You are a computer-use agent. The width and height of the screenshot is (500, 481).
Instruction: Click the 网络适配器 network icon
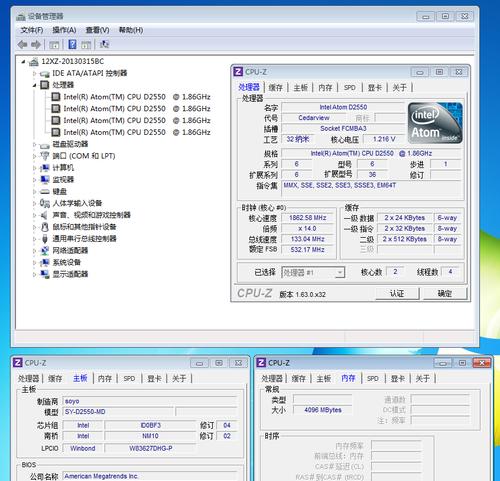(x=45, y=250)
